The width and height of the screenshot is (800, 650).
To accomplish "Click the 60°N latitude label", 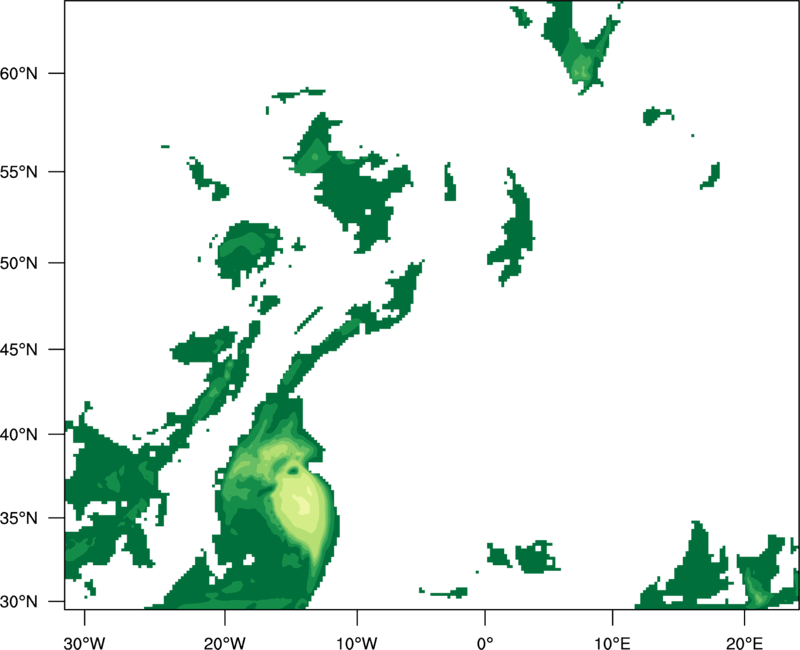I will [x=19, y=74].
